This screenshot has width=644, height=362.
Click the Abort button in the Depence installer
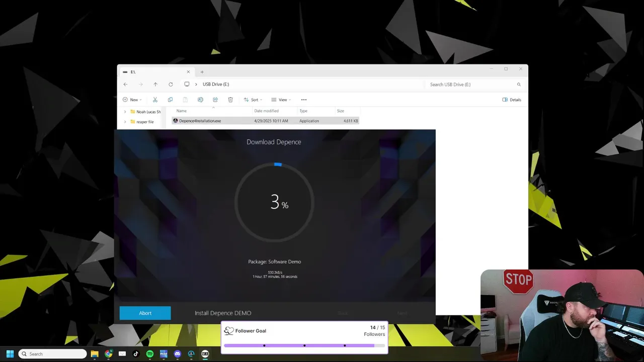point(145,313)
